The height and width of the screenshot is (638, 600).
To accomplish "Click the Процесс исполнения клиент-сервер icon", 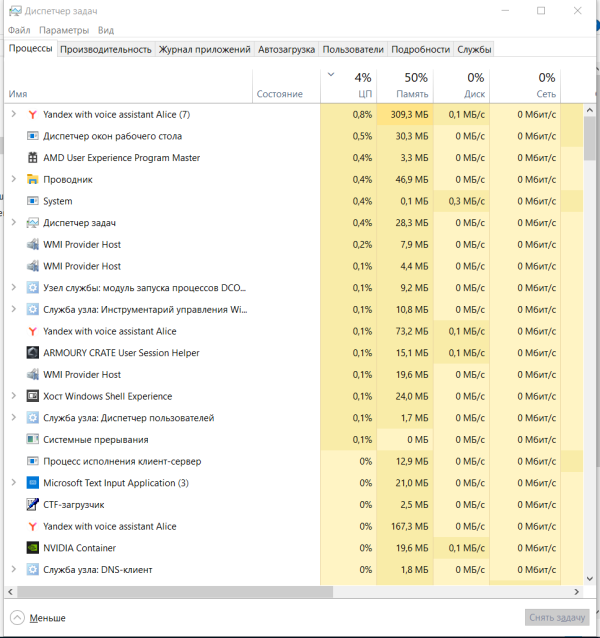I will point(33,461).
